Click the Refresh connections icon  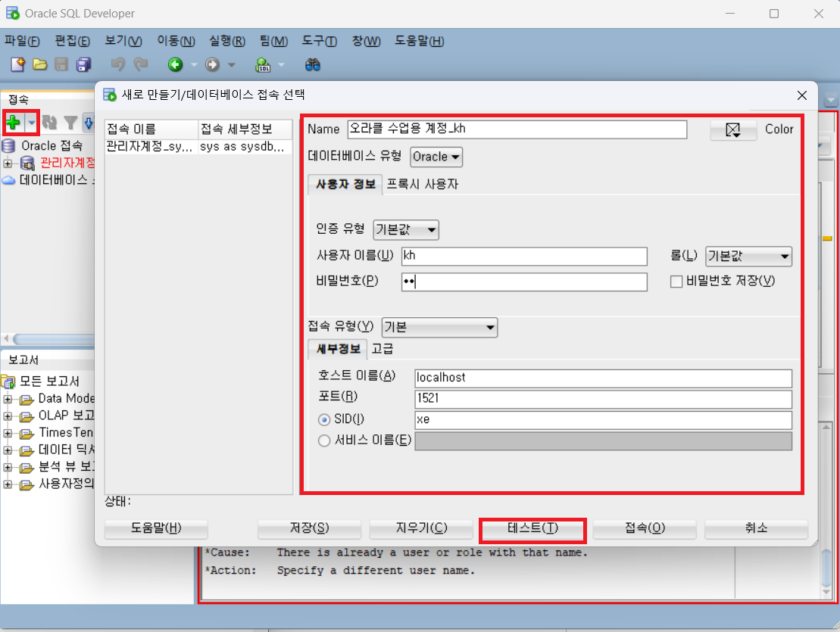click(x=49, y=123)
